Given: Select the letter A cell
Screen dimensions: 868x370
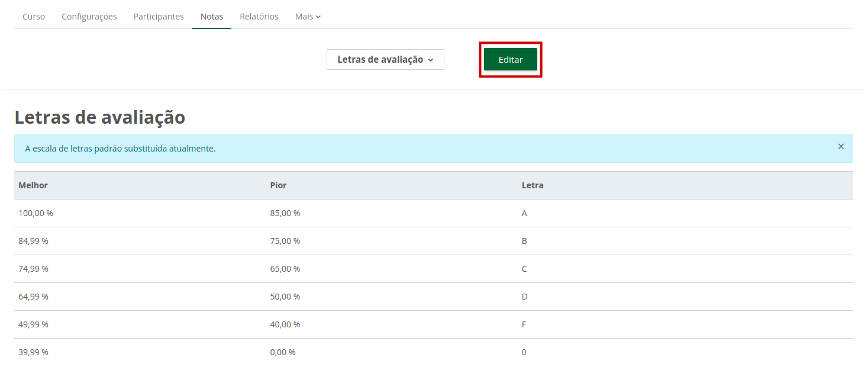Looking at the screenshot, I should pyautogui.click(x=524, y=213).
